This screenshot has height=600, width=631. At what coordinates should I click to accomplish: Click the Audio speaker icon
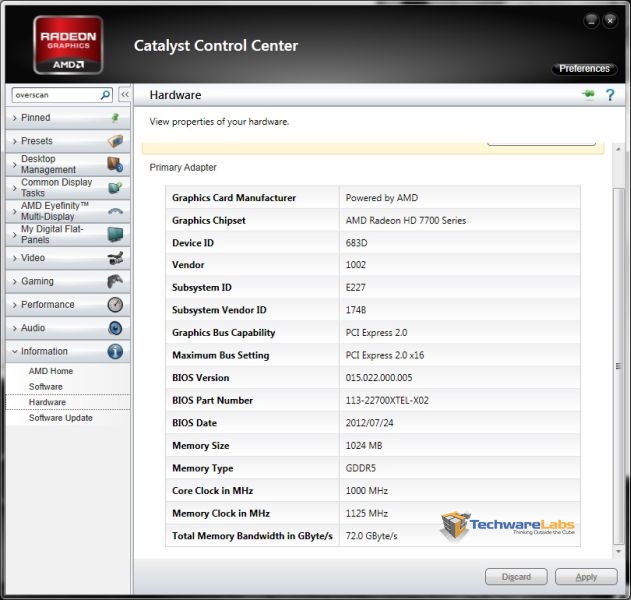tap(115, 328)
